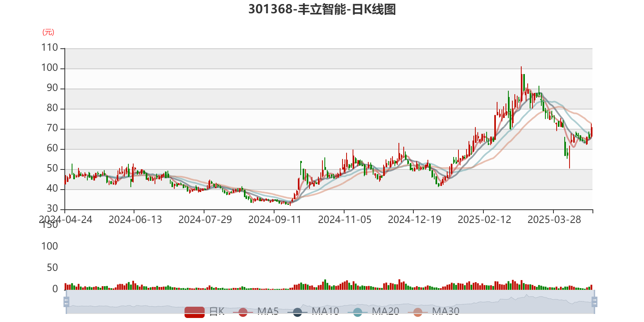Screen dimensions: 644x322
Task: Click the 30 price axis label
Action: click(x=52, y=209)
